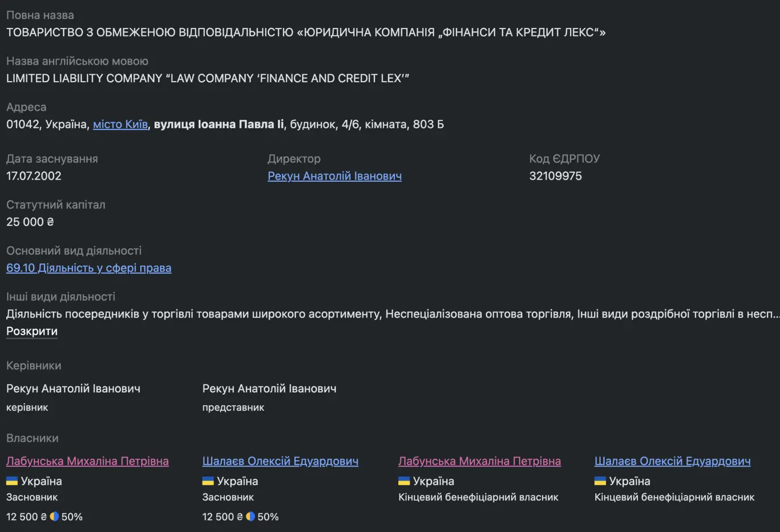780x532 pixels.
Task: Open 69.10 Діяльність у сфері права link
Action: (88, 268)
